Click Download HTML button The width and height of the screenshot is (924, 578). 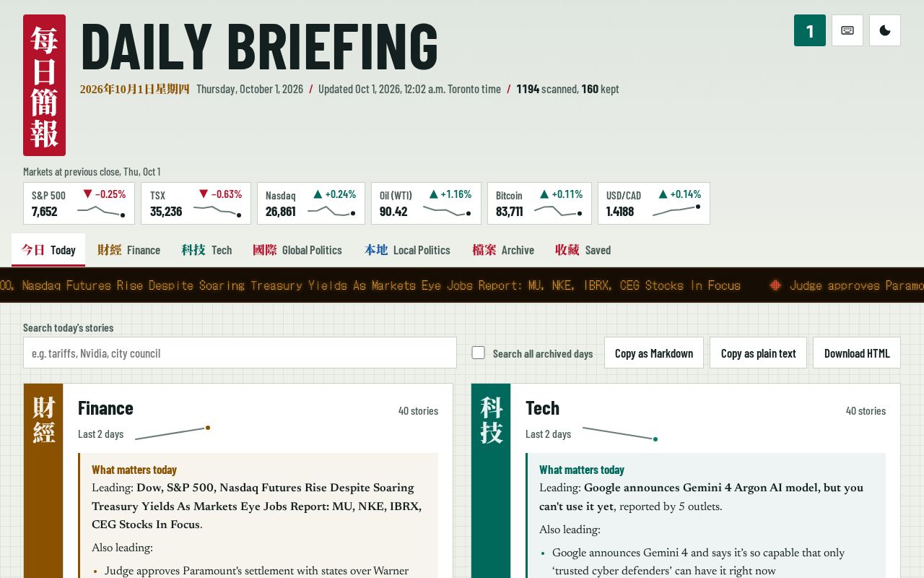tap(857, 353)
